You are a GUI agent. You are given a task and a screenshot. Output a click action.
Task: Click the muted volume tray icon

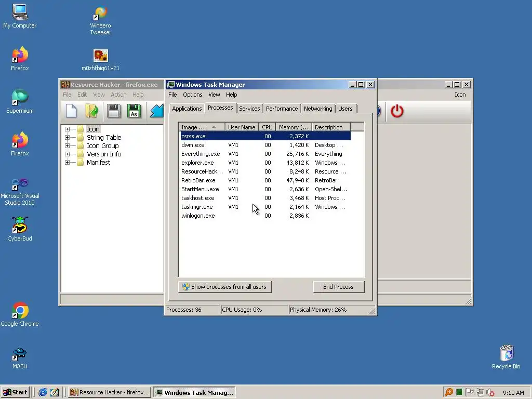[x=490, y=393]
